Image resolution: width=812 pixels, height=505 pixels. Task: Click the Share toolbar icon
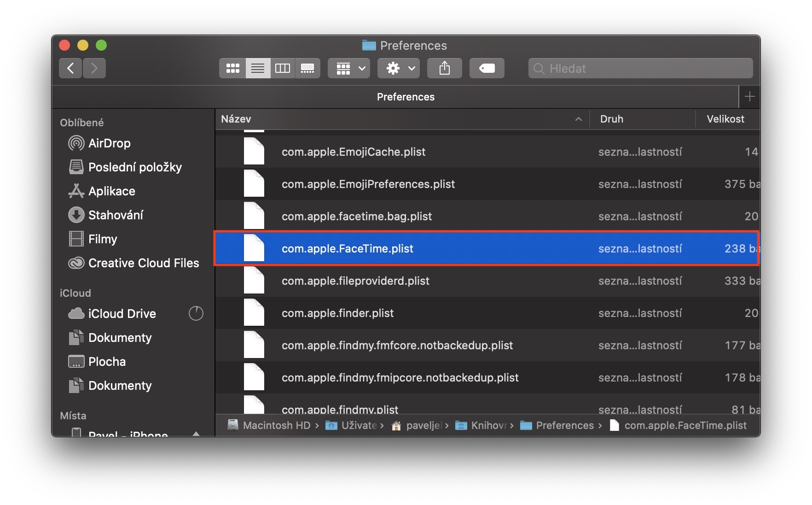click(x=444, y=68)
